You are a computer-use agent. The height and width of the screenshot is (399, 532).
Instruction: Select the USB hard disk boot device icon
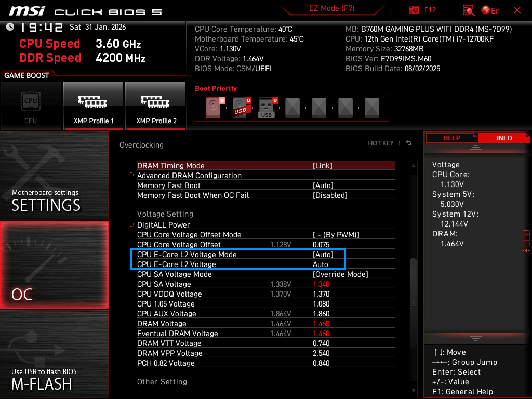coord(241,108)
